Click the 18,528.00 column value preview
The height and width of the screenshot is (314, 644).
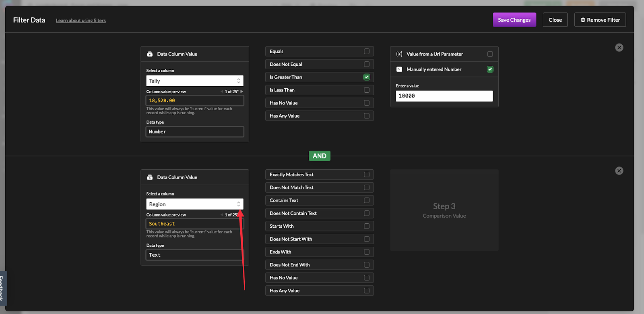(195, 100)
